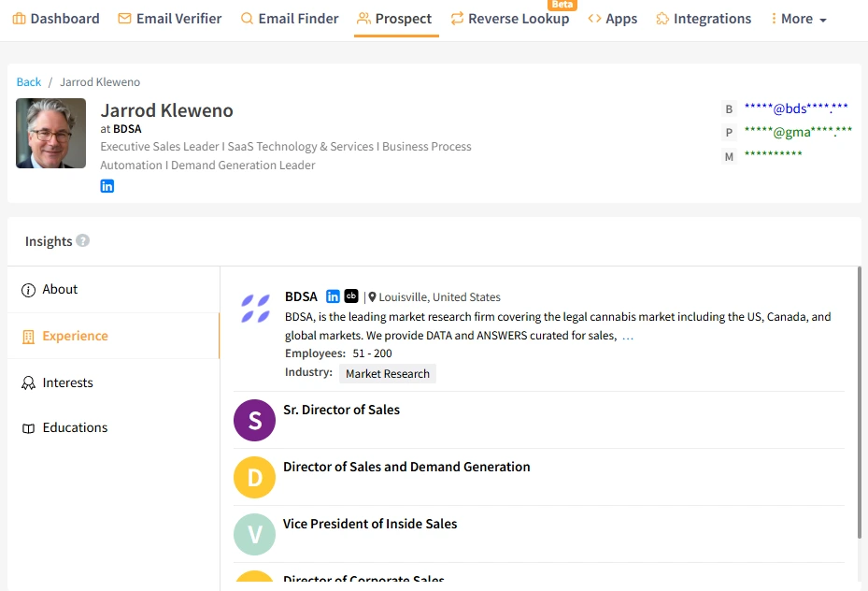This screenshot has width=868, height=591.
Task: Click the BDSA company logo
Action: pyautogui.click(x=255, y=309)
